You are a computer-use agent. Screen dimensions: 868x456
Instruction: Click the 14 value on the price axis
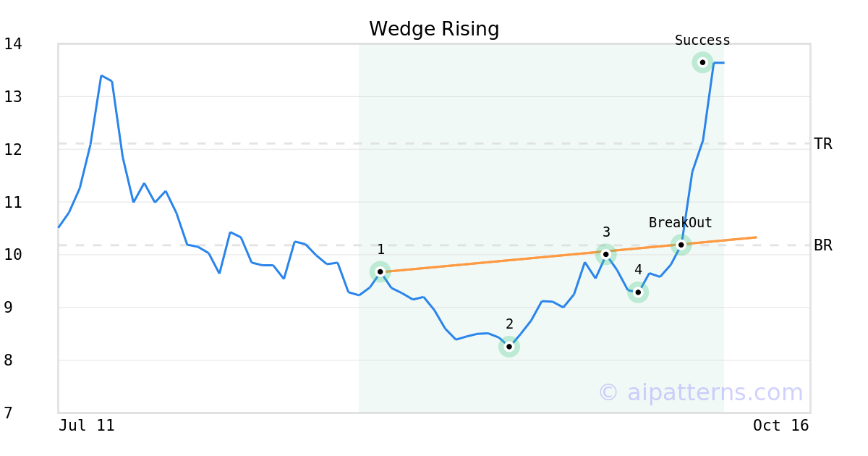(x=13, y=44)
